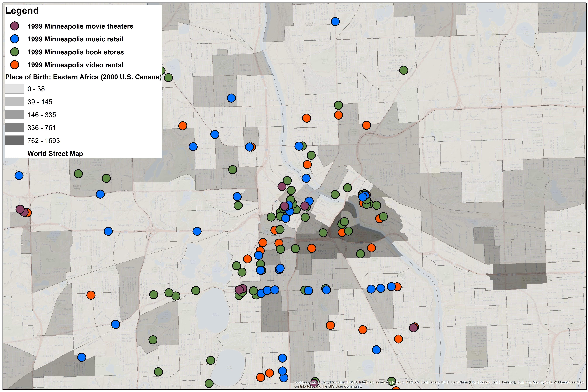Click '1999 Minneapolis video rental' label
This screenshot has height=392, width=588.
(x=75, y=65)
